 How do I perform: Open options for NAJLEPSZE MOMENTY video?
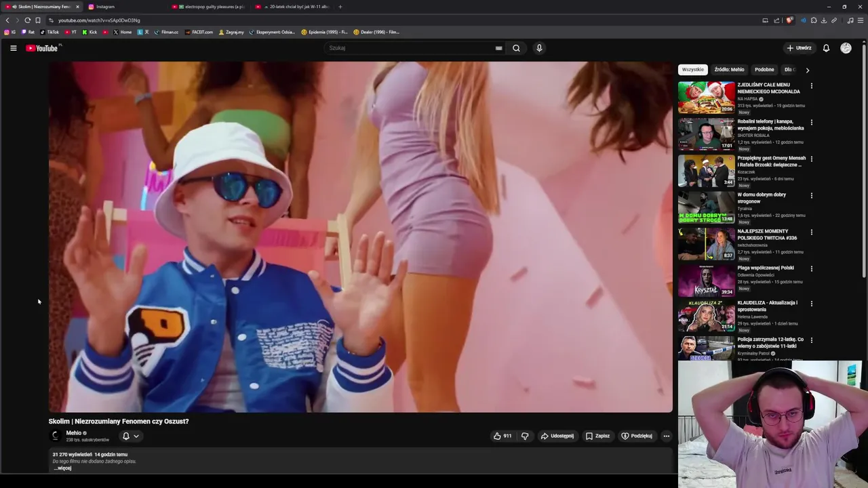(811, 232)
